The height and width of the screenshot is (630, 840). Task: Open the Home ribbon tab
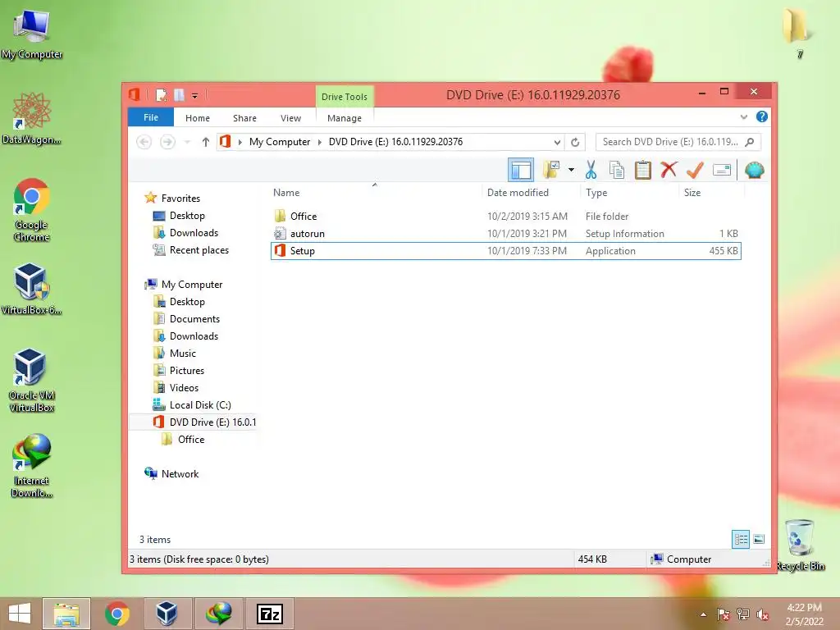(197, 118)
